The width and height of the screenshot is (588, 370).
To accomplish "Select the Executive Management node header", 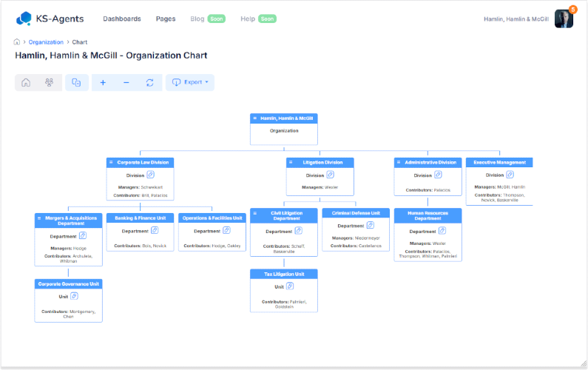I will coord(499,163).
